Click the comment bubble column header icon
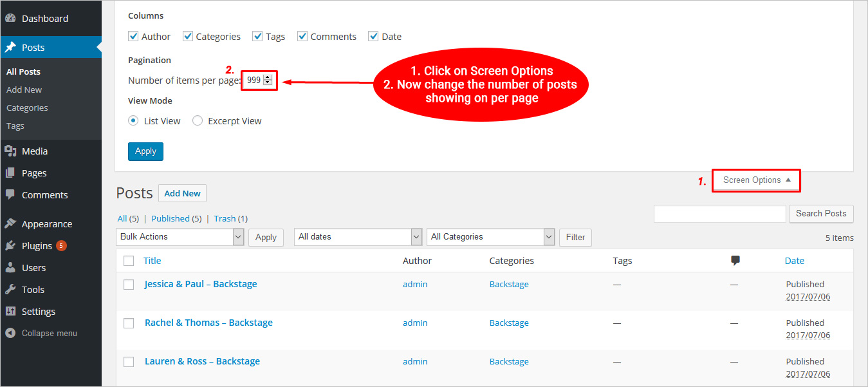The height and width of the screenshot is (387, 868). [x=735, y=261]
